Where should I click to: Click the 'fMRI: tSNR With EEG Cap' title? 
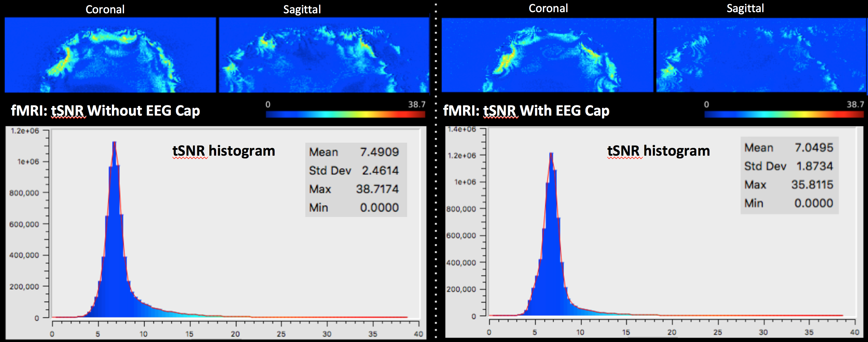click(526, 111)
